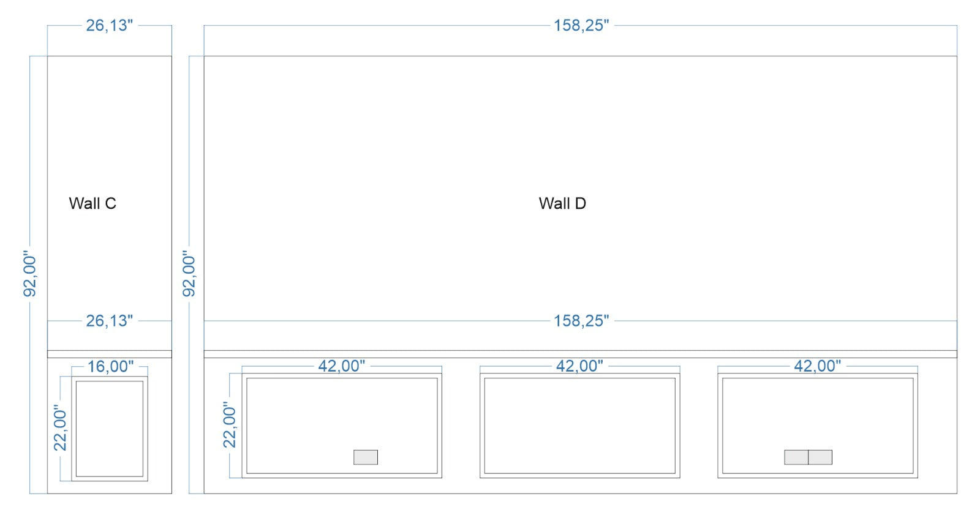This screenshot has height=518, width=980.
Task: Select the 22,00" dimension next to Wall D panel
Action: click(x=230, y=425)
